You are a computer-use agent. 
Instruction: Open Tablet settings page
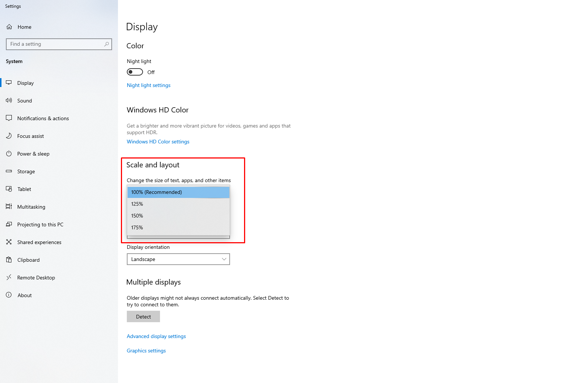[59, 189]
